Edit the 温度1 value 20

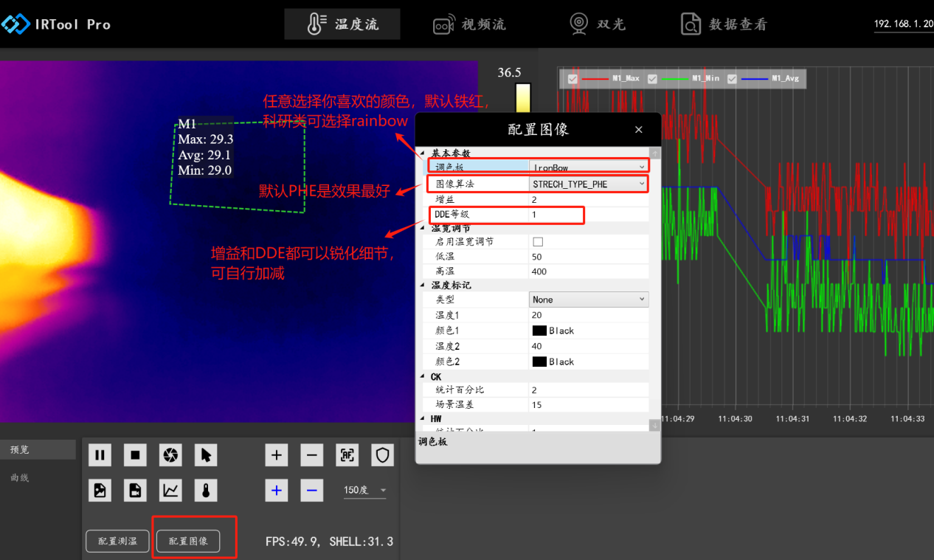589,315
